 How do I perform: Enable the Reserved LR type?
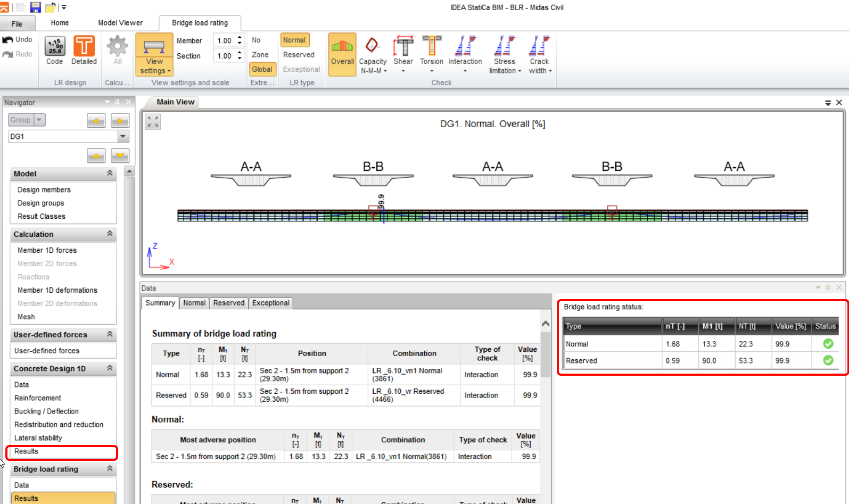coord(299,55)
